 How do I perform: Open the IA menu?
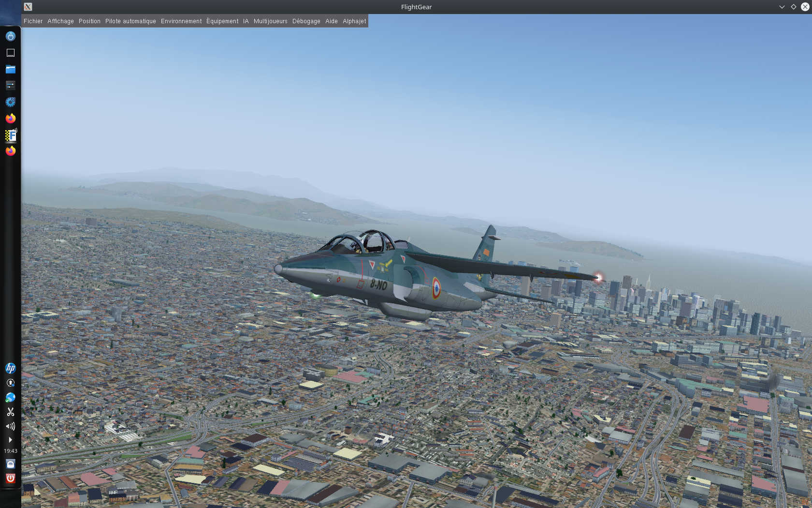point(246,21)
